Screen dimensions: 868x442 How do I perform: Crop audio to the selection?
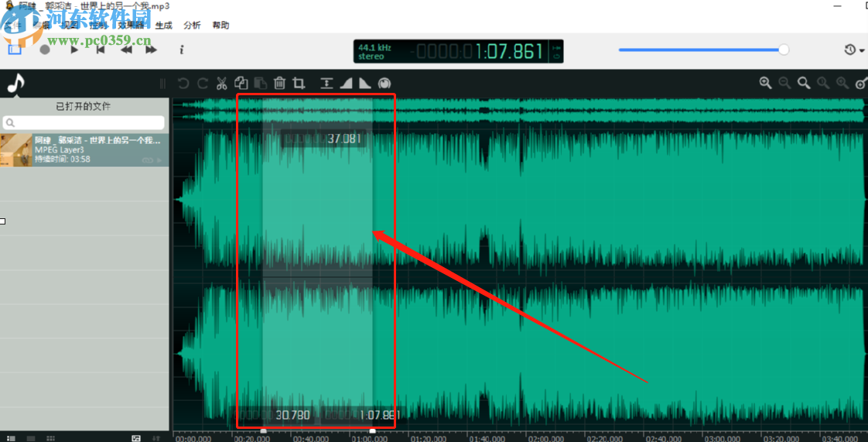point(299,84)
